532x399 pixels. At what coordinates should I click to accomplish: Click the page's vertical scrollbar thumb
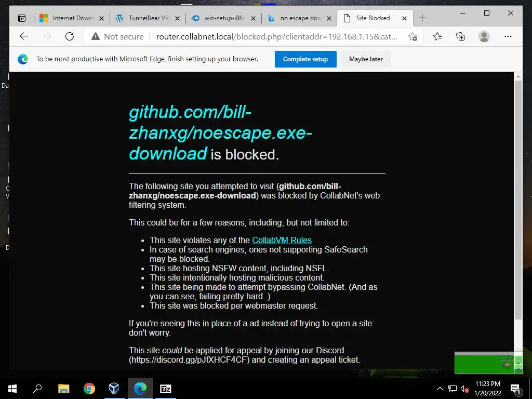518,200
